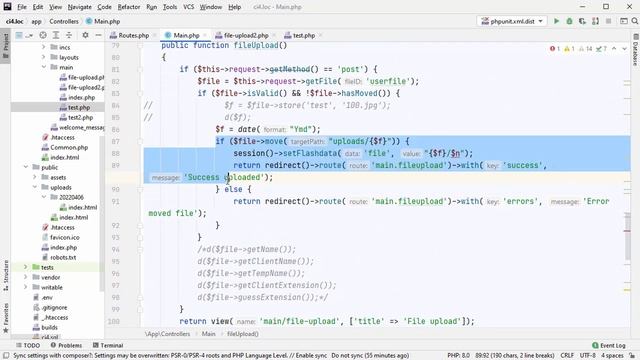Collapse the uploads folder
The width and height of the screenshot is (640, 360).
(35, 187)
